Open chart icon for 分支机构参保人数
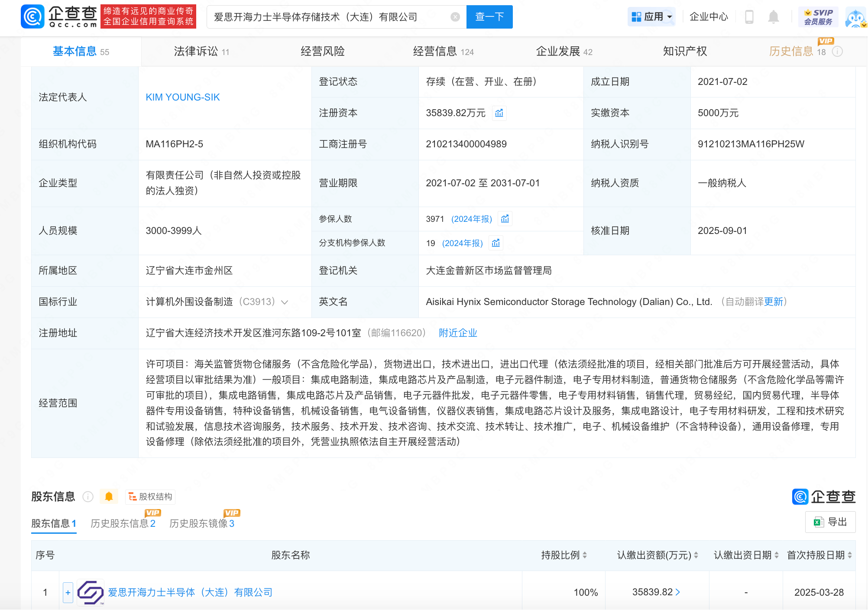Image resolution: width=868 pixels, height=610 pixels. coord(496,243)
